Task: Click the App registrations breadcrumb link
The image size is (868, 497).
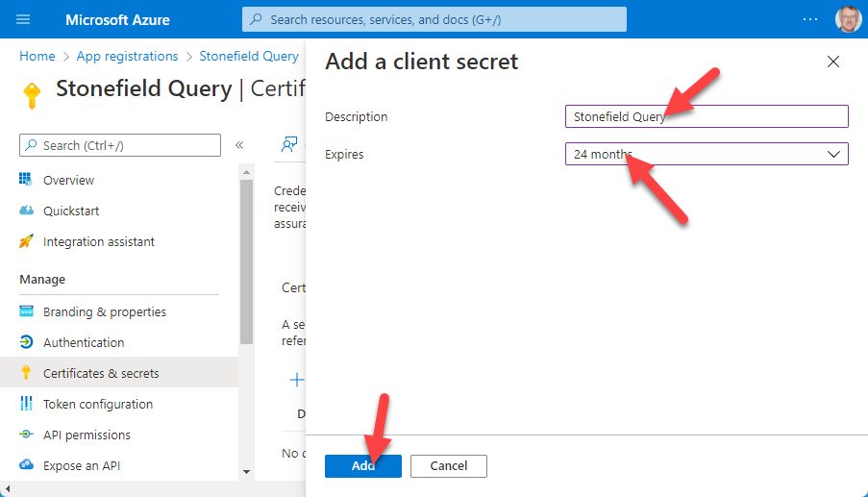Action: tap(127, 57)
